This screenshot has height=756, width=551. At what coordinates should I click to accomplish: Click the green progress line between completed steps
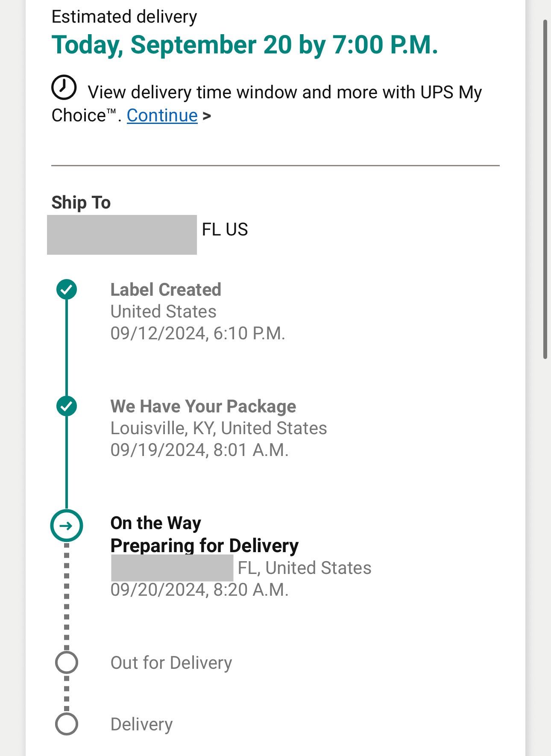tap(67, 347)
